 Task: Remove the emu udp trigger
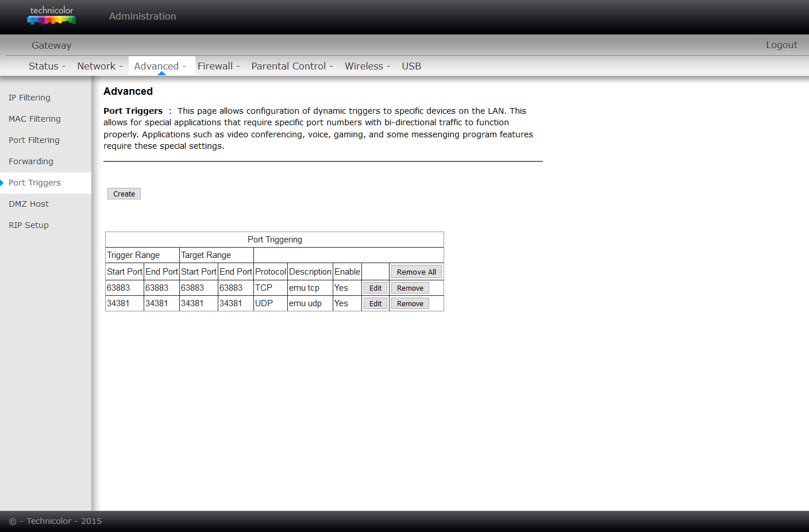pyautogui.click(x=410, y=303)
